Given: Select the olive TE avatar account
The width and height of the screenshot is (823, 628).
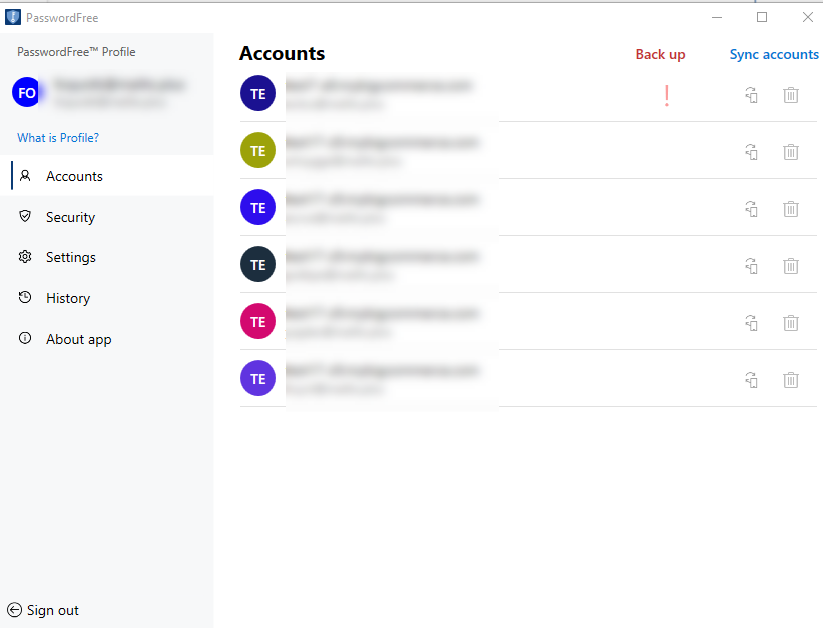Looking at the screenshot, I should pyautogui.click(x=258, y=151).
